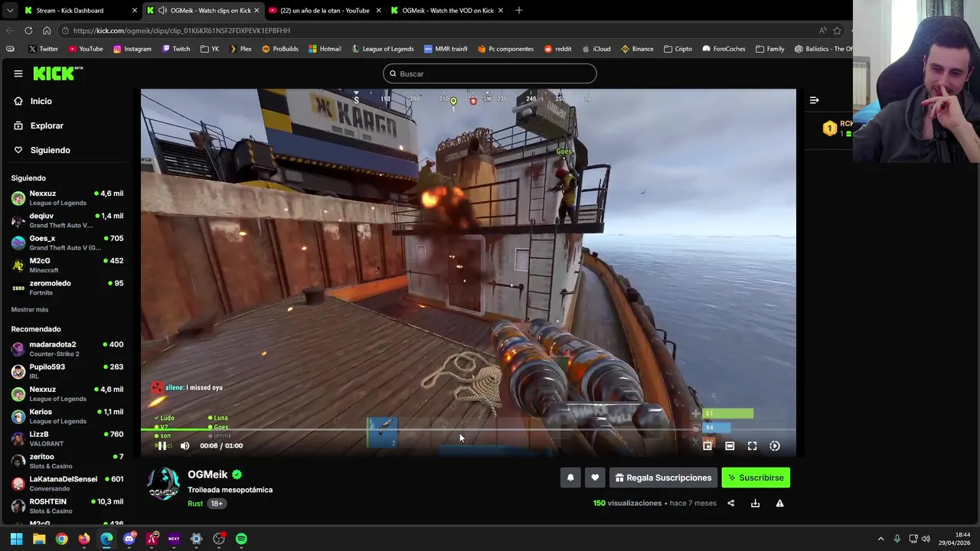Open zeromoledo Fortnite channel
Image resolution: width=980 pixels, height=551 pixels.
pos(67,287)
